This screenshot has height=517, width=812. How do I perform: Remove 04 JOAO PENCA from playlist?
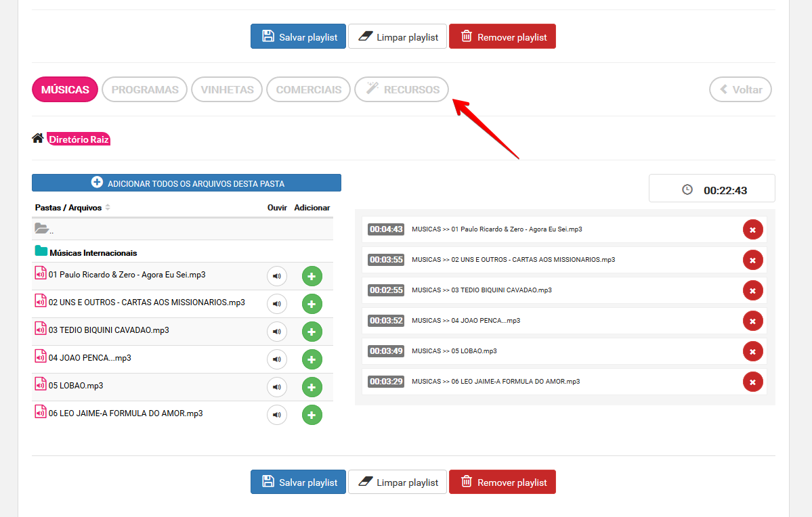tap(753, 321)
